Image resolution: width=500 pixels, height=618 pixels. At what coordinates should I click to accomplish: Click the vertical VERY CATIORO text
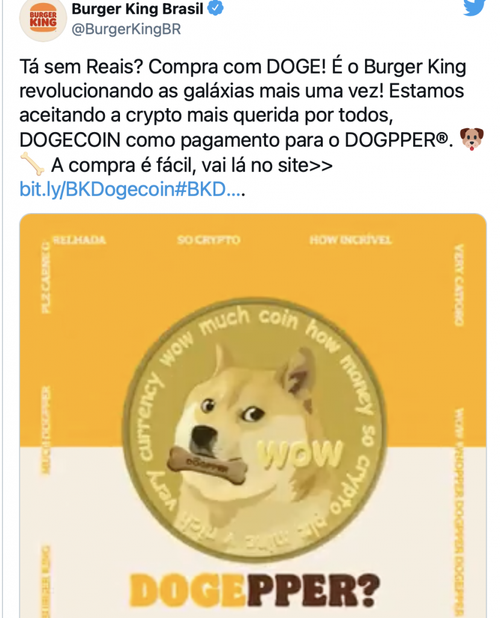point(458,285)
